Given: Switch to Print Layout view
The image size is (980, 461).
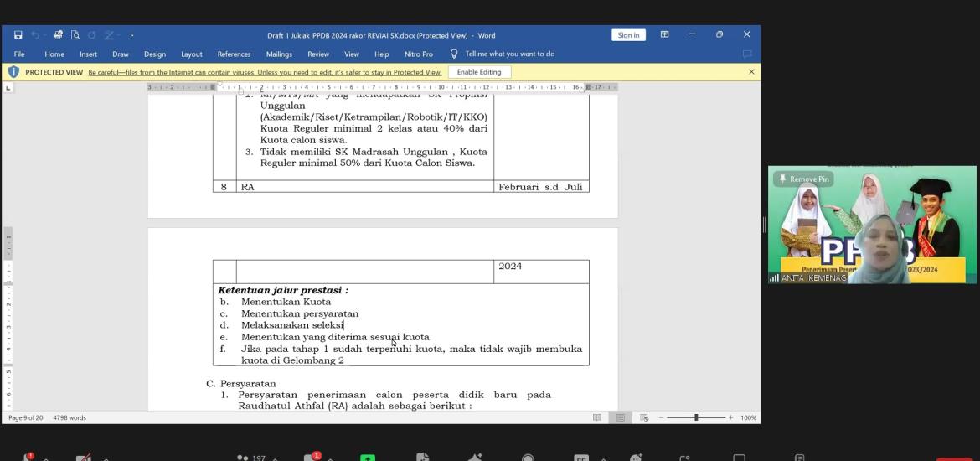Looking at the screenshot, I should tap(621, 417).
